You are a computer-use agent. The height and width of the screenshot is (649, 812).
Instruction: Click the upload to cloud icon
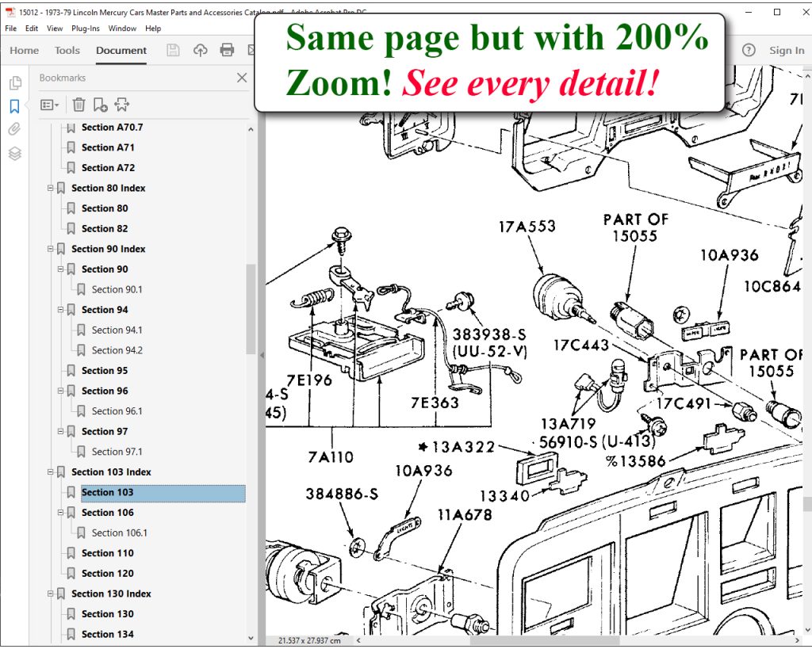(201, 50)
